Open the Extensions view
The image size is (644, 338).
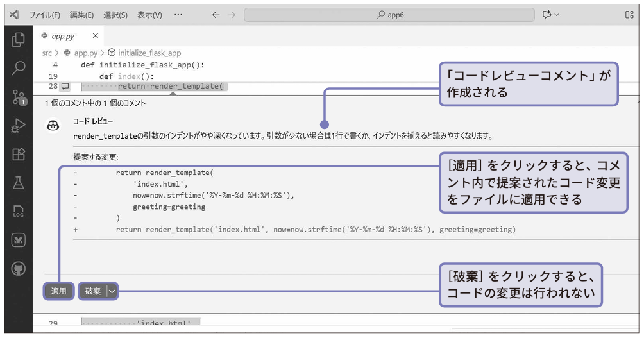tap(18, 154)
